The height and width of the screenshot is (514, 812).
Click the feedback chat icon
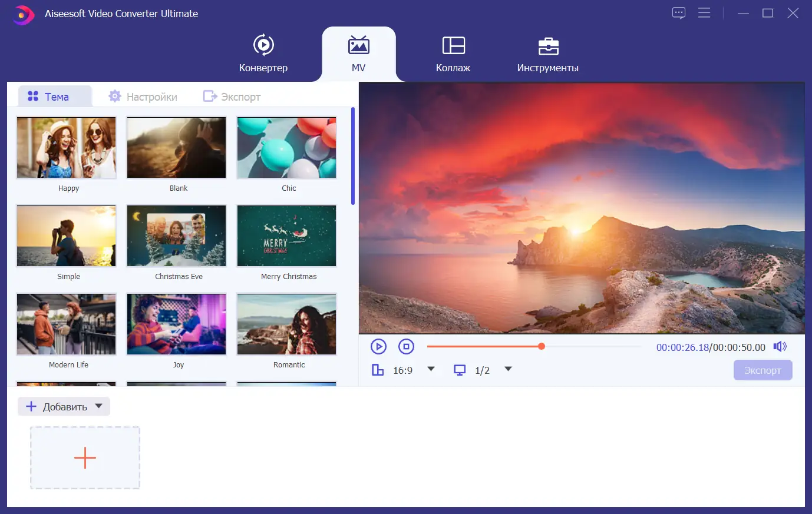pyautogui.click(x=679, y=13)
